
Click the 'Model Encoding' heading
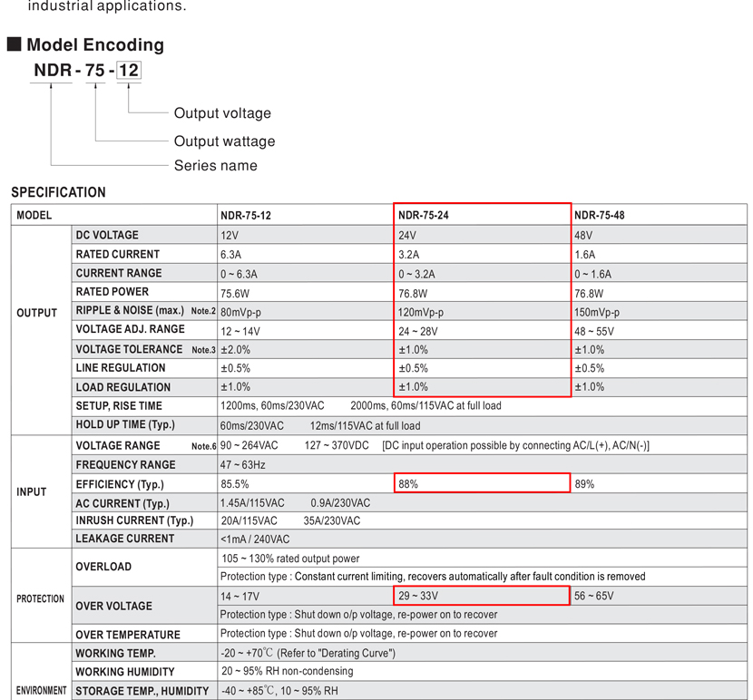pyautogui.click(x=95, y=44)
